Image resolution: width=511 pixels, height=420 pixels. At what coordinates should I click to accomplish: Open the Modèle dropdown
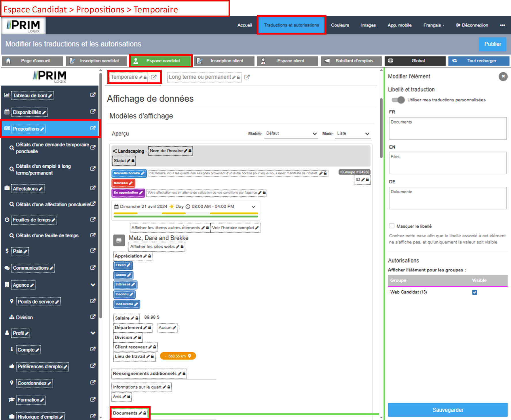[x=291, y=133]
